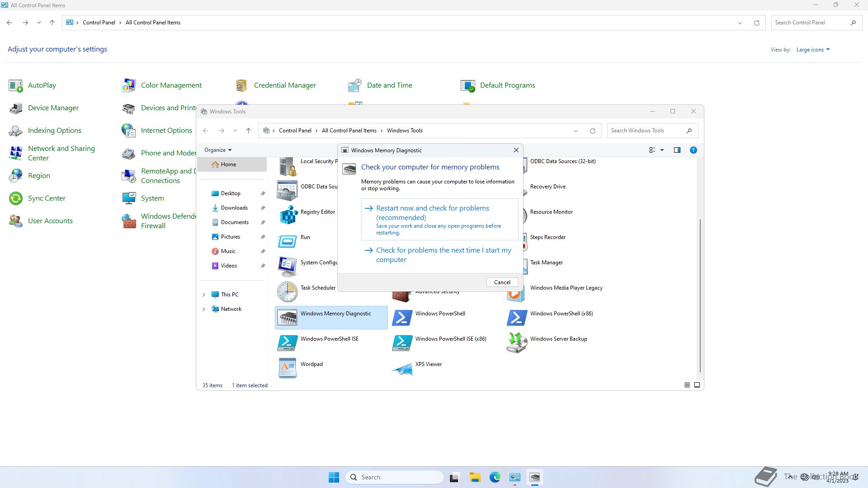The height and width of the screenshot is (488, 868).
Task: Open Task View from taskbar
Action: [454, 477]
